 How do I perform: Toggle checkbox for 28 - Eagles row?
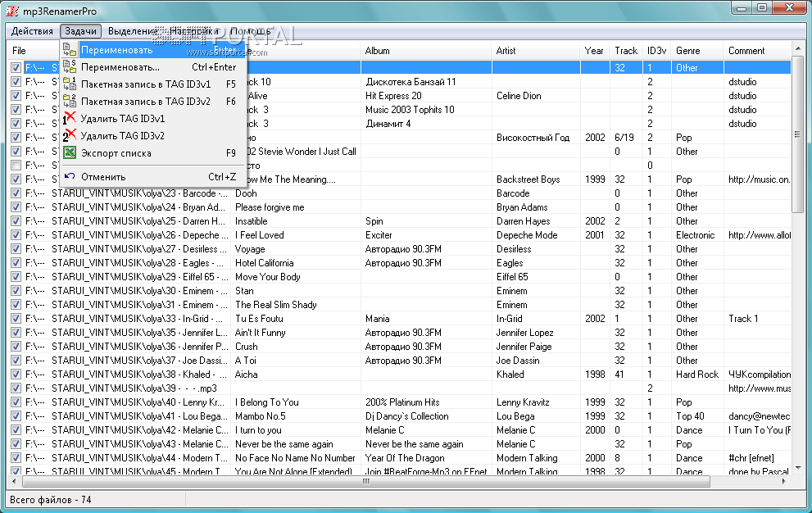tap(16, 263)
